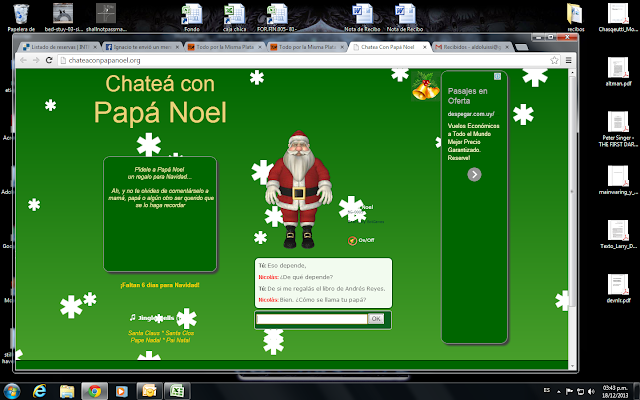Select the 'FOR.FIN.005- 03 -' Excel desktop shortcut

pyautogui.click(x=277, y=18)
